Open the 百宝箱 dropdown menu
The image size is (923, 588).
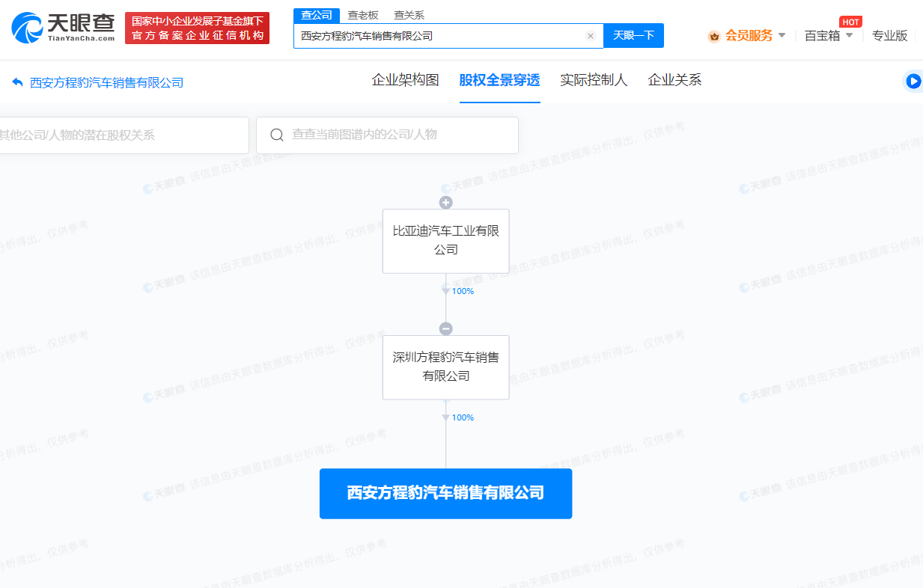point(828,35)
